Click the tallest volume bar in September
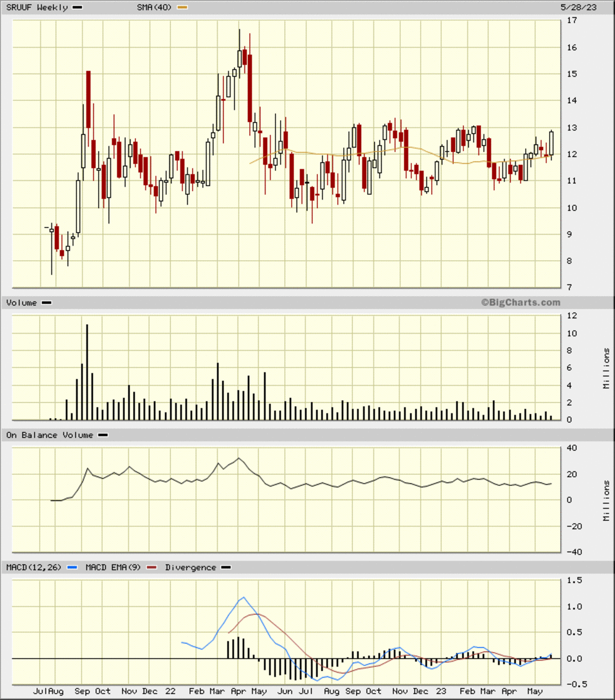 click(88, 372)
